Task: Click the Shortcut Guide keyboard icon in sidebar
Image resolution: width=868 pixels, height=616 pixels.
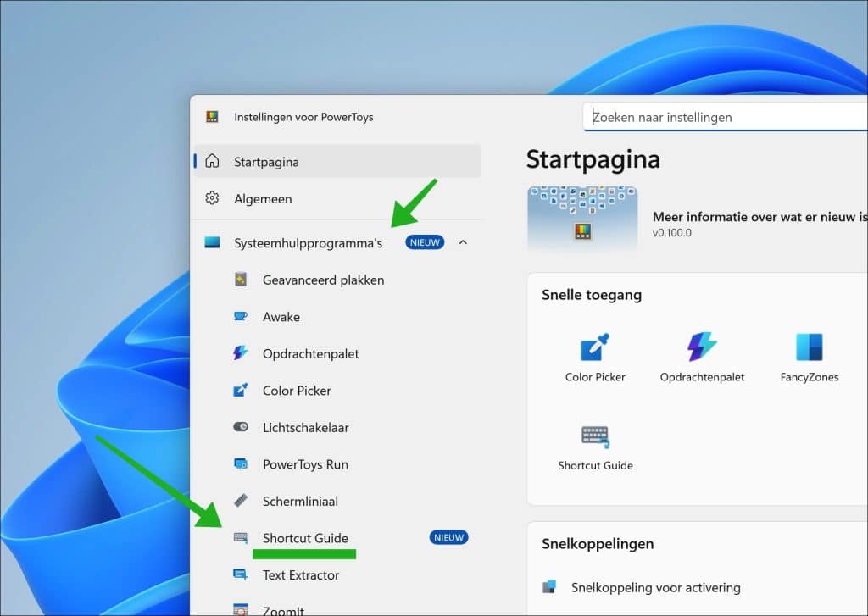Action: 240,537
